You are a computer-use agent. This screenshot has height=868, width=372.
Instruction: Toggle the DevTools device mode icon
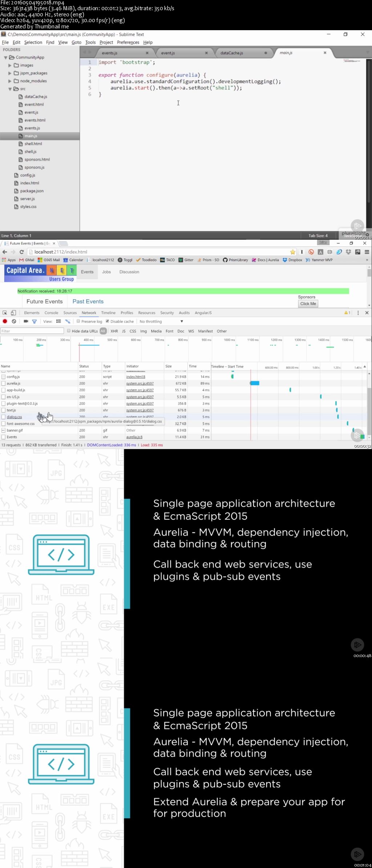click(x=13, y=313)
